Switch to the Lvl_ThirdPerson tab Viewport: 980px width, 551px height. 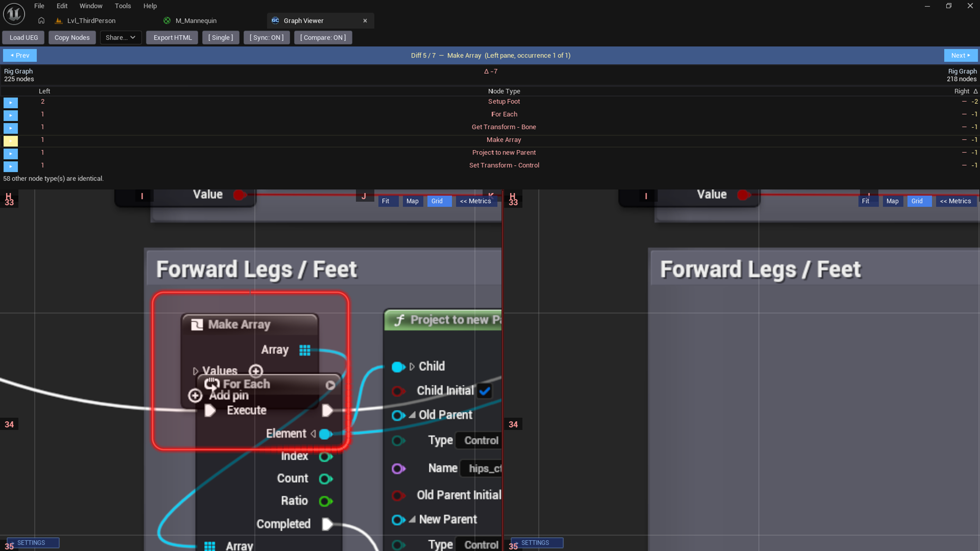click(91, 21)
